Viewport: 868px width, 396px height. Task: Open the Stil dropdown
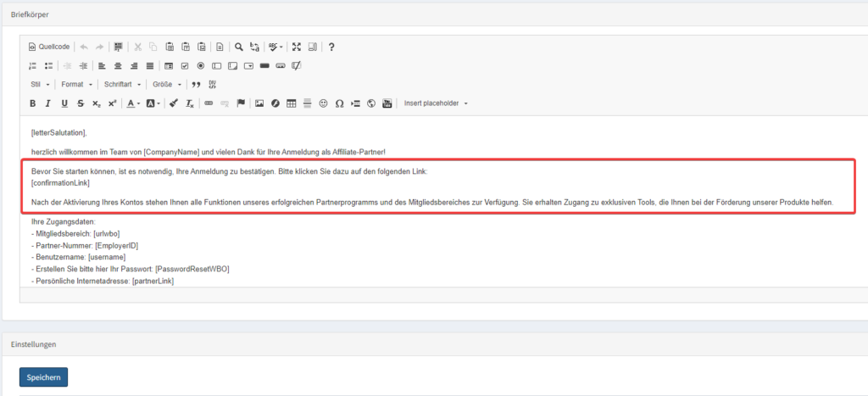(40, 85)
